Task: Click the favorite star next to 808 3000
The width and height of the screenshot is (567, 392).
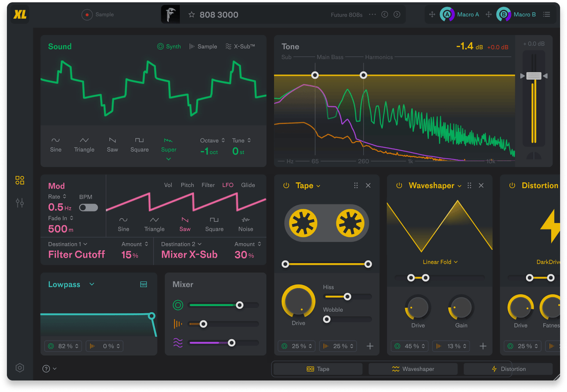Action: pyautogui.click(x=191, y=15)
